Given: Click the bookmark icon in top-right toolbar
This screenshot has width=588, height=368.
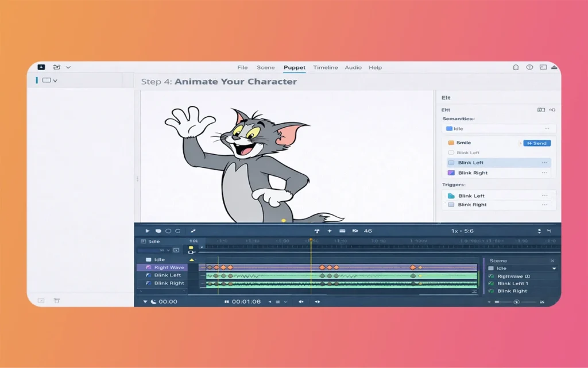Looking at the screenshot, I should [516, 67].
